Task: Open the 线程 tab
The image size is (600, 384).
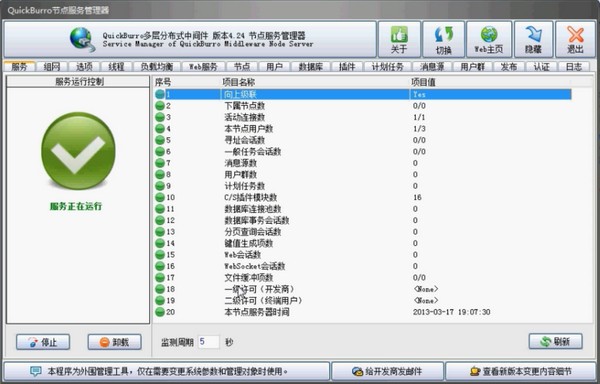Action: click(x=116, y=67)
